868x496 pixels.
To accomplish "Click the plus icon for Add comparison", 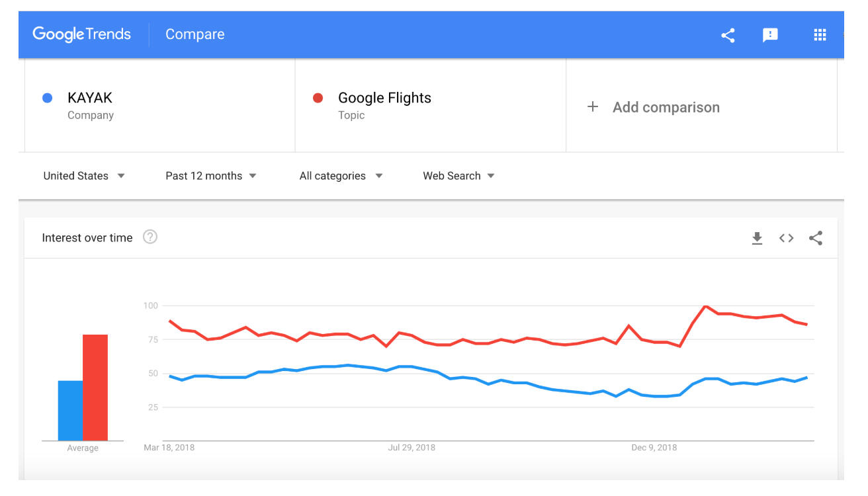I will click(593, 107).
